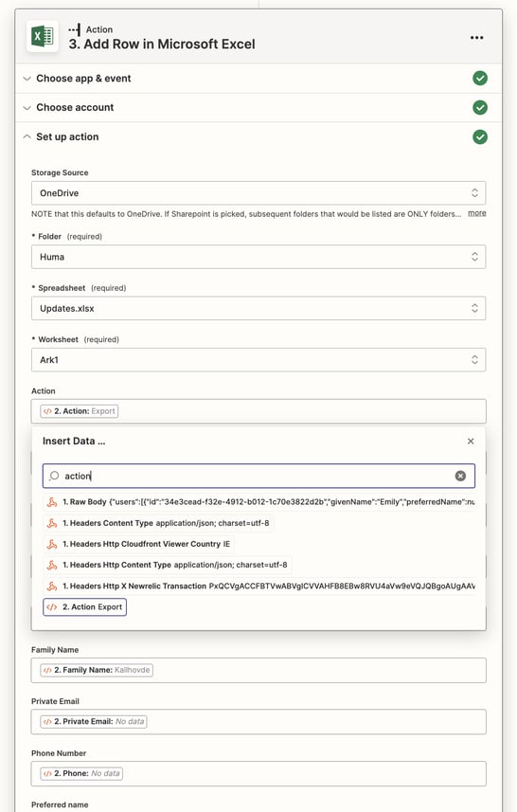Screen dimensions: 517x812
Task: Click the Family Name input field
Action: (258, 670)
